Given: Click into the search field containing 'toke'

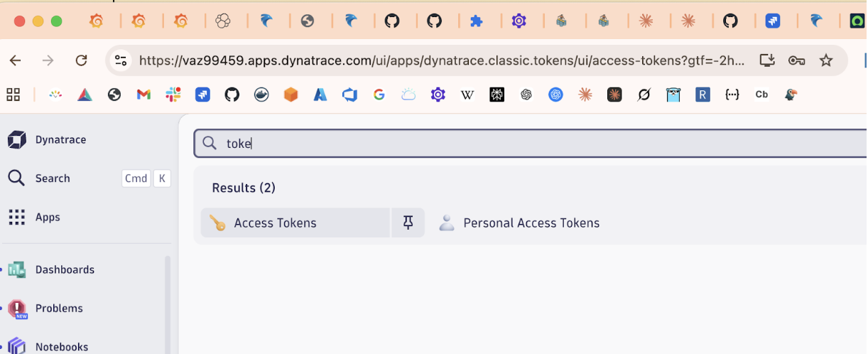Looking at the screenshot, I should [x=531, y=144].
